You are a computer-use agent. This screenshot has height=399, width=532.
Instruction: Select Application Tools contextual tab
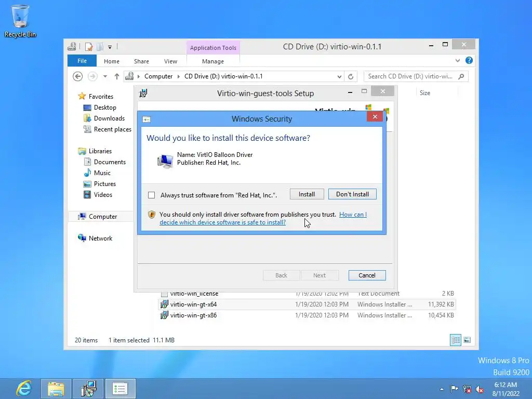[x=213, y=48]
